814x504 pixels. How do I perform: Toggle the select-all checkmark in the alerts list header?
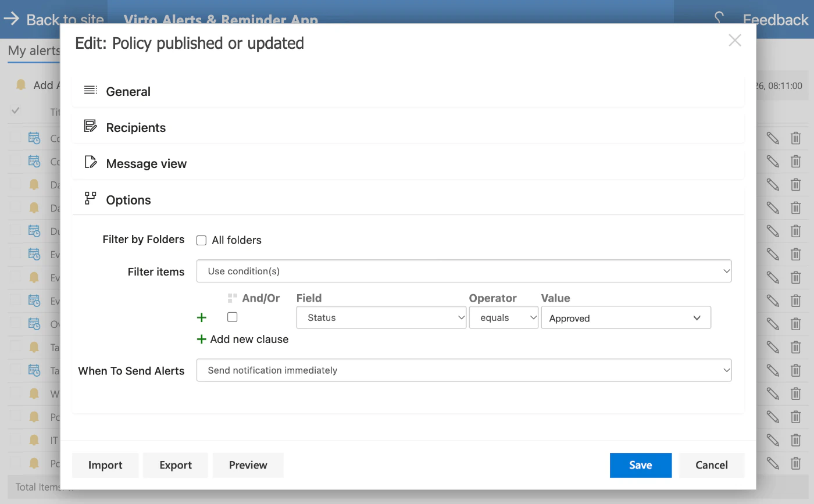[x=16, y=110]
